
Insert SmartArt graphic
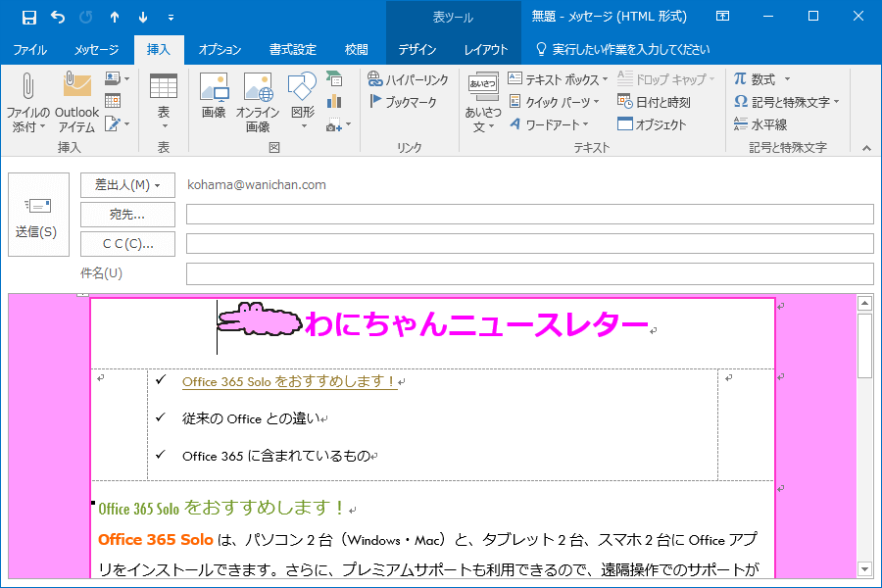(x=334, y=78)
